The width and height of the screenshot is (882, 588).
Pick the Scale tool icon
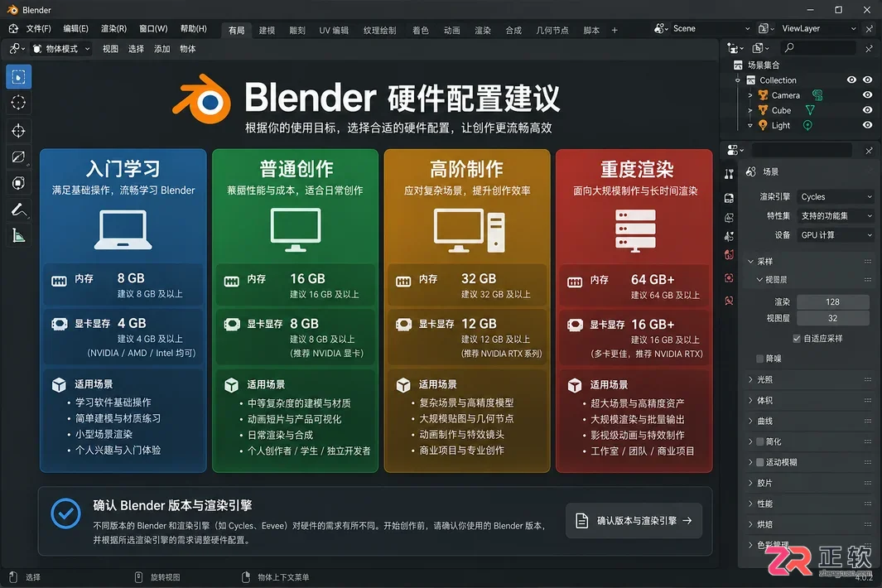[18, 157]
